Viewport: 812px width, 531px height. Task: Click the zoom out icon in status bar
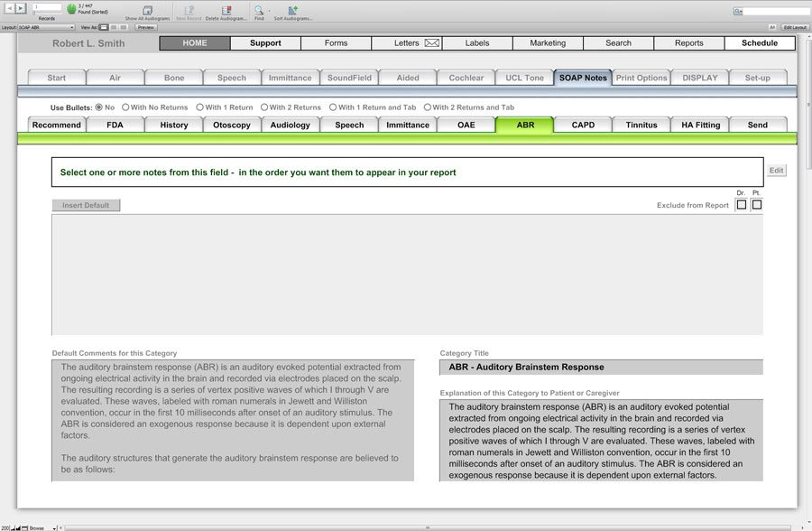click(13, 528)
